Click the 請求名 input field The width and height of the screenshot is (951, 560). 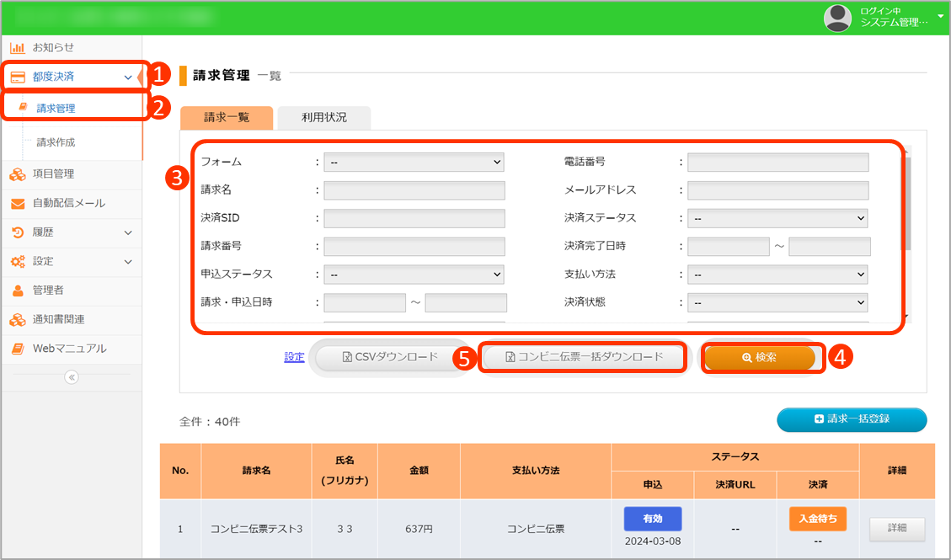(x=414, y=190)
